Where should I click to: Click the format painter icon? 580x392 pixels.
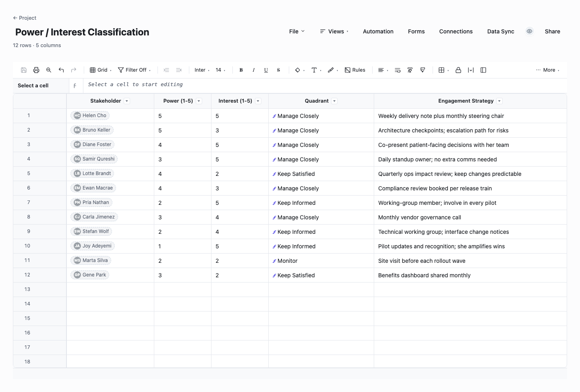[x=423, y=70]
